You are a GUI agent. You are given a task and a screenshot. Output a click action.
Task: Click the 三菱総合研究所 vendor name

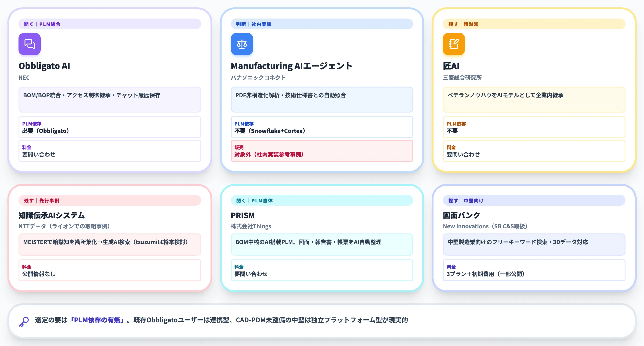(x=462, y=78)
